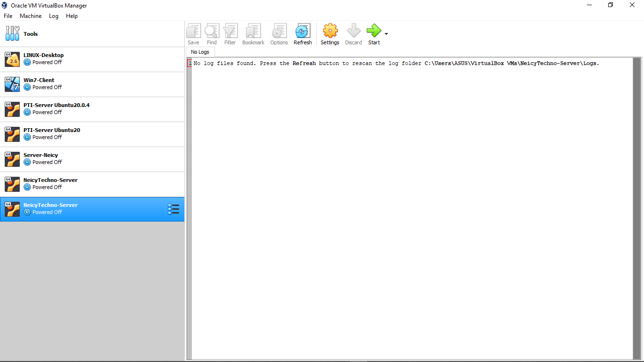Click the power status icon under Server-Neicy
This screenshot has height=362, width=644.
pos(27,162)
